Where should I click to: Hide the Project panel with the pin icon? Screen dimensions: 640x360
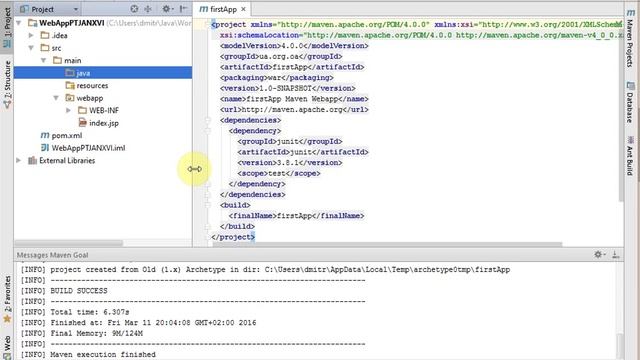tap(184, 9)
